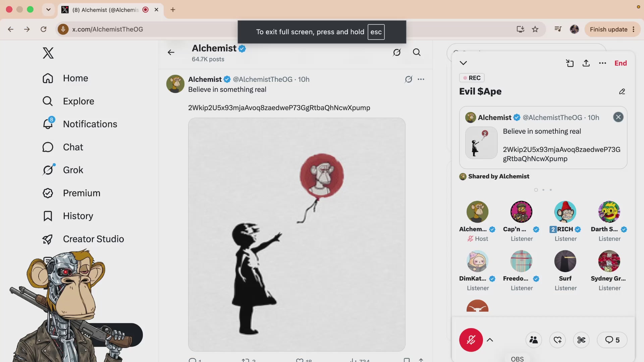
Task: Open Chrome tab search dropdown
Action: pyautogui.click(x=48, y=10)
